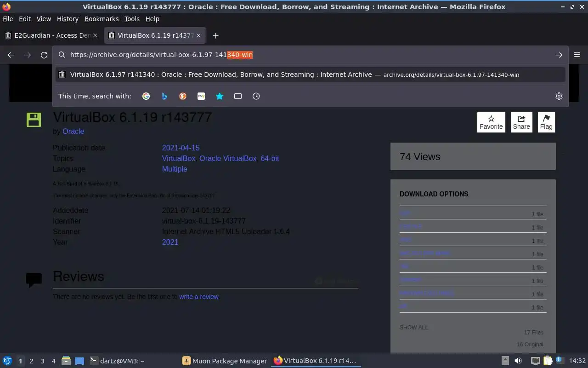This screenshot has width=588, height=368.
Task: Open the Oracle VirtualBox topic link
Action: point(228,158)
